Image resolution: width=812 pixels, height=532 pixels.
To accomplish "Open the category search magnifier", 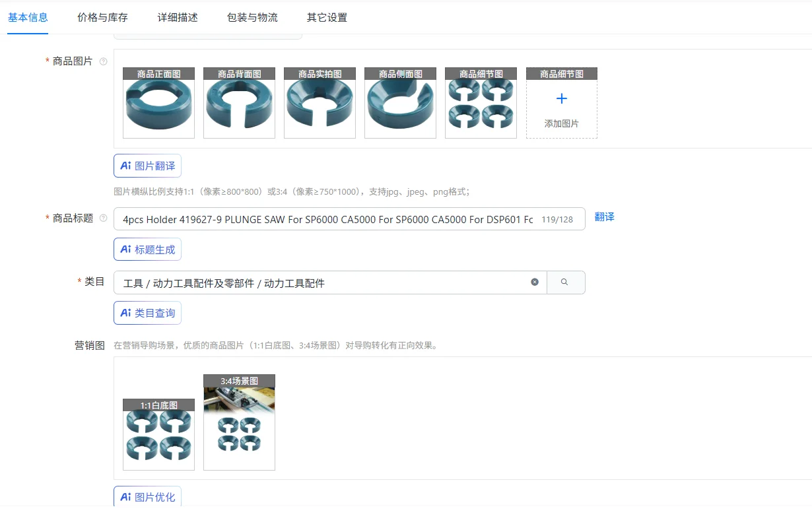I will point(566,282).
